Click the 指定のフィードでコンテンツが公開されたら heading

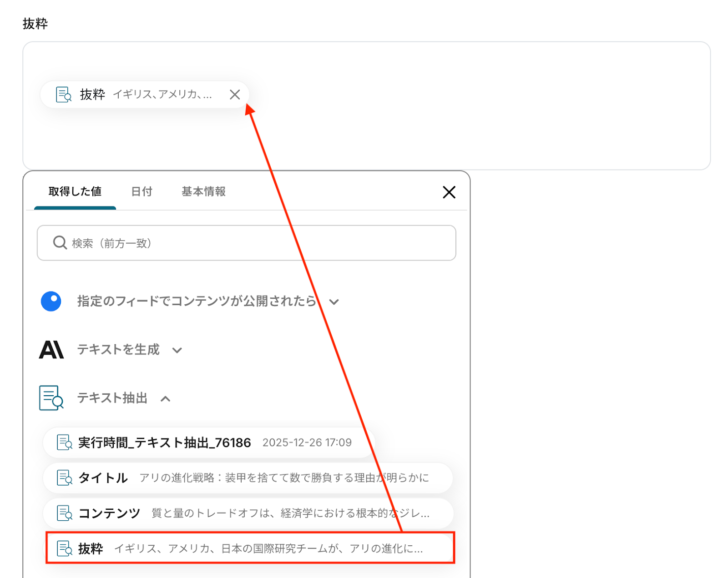[x=197, y=301]
